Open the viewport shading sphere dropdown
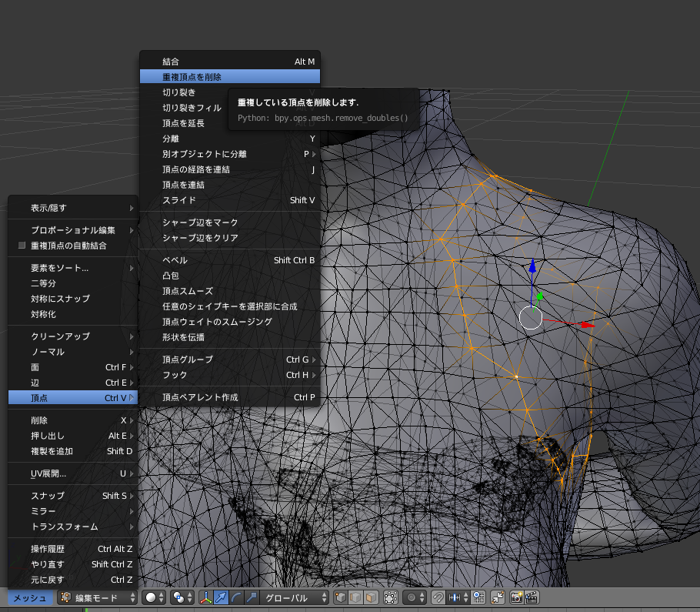 (x=155, y=597)
